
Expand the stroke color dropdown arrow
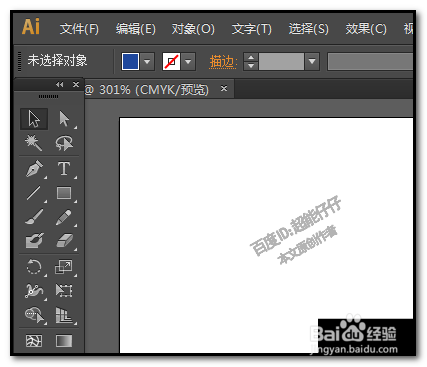click(188, 61)
